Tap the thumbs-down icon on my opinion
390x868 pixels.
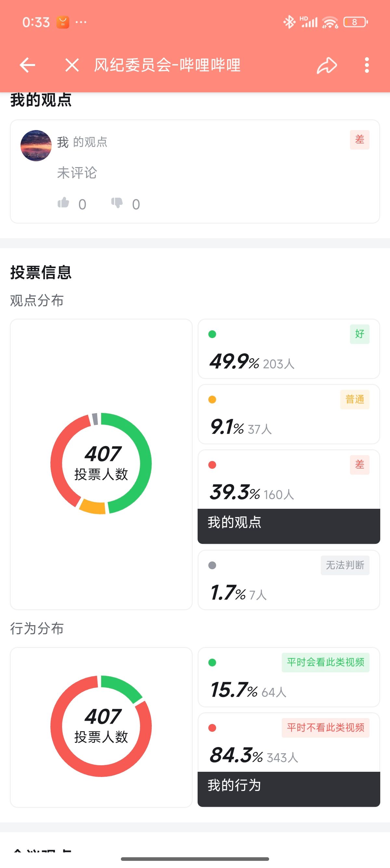coord(117,203)
